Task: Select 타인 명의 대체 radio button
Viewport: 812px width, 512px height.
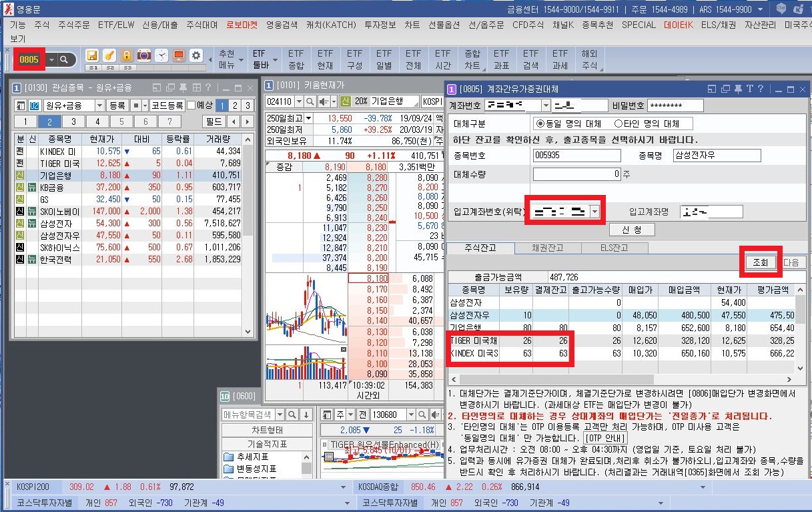Action: pyautogui.click(x=618, y=123)
